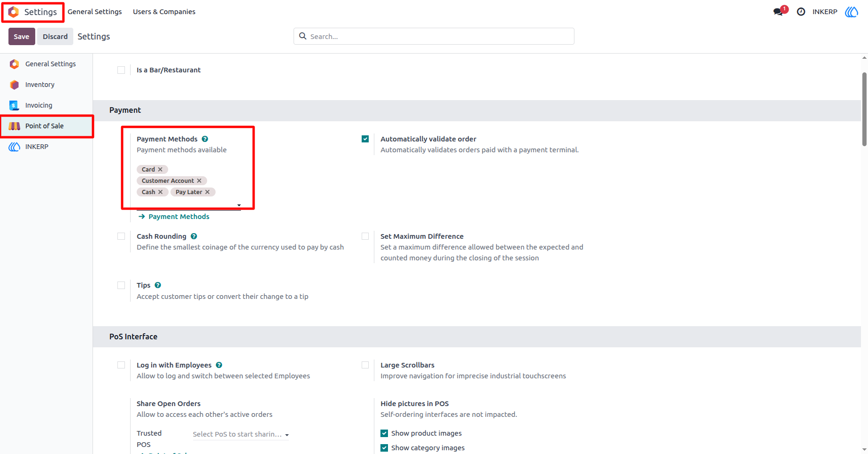Uncheck Automatically validate order
The height and width of the screenshot is (454, 868).
coord(365,139)
